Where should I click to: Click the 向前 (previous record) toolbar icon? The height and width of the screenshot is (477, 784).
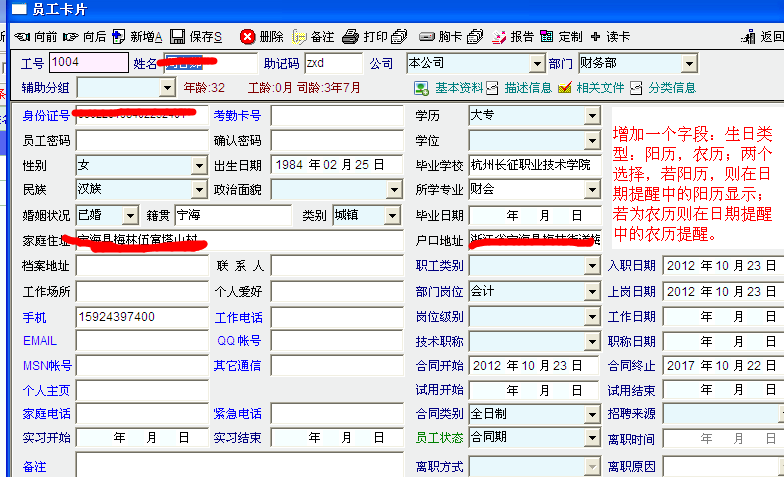(x=22, y=37)
